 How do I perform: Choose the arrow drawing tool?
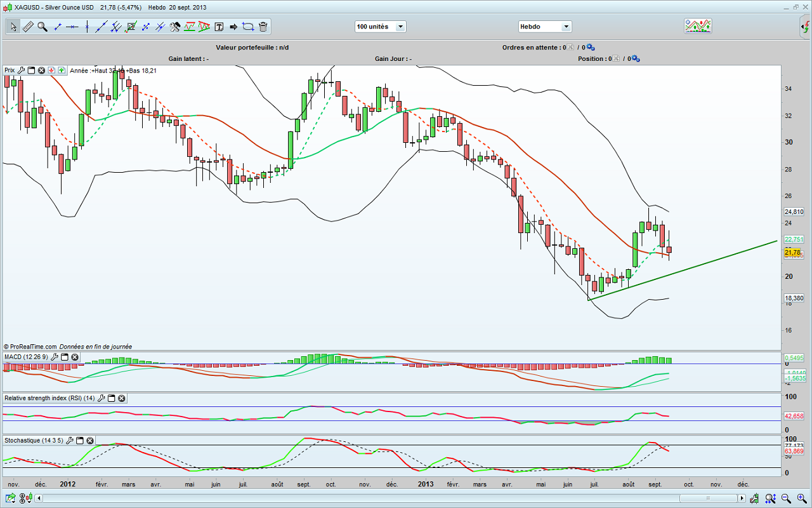[x=233, y=27]
